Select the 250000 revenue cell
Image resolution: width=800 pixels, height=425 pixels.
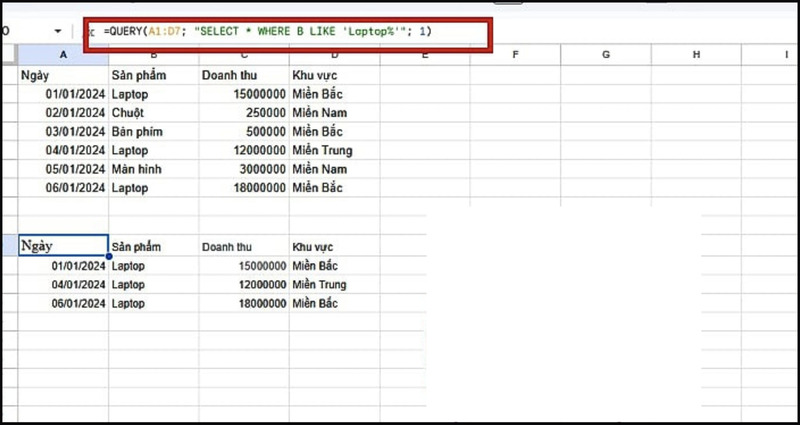(x=244, y=113)
